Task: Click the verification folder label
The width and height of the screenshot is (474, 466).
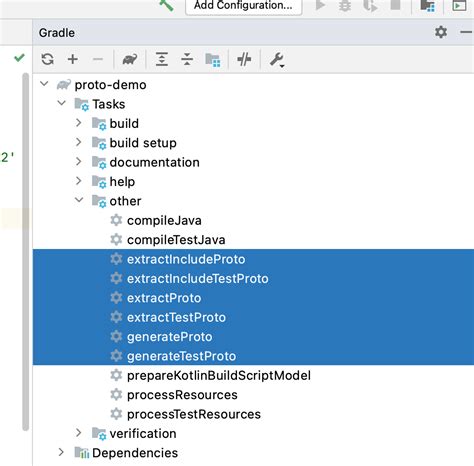Action: click(143, 433)
